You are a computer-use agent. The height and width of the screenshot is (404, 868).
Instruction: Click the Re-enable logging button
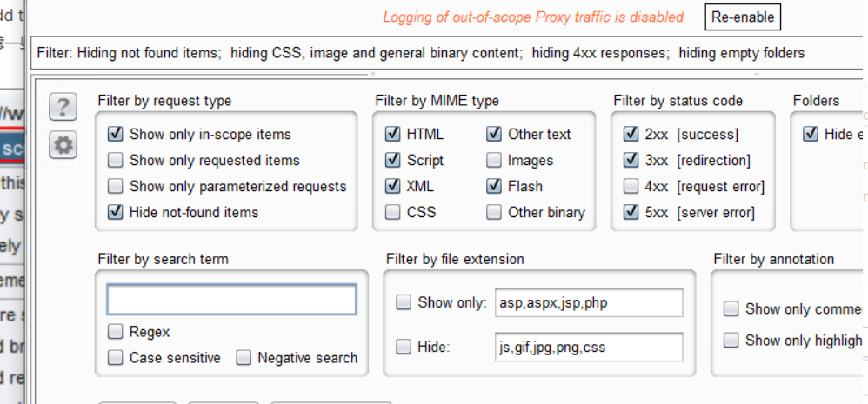tap(742, 17)
